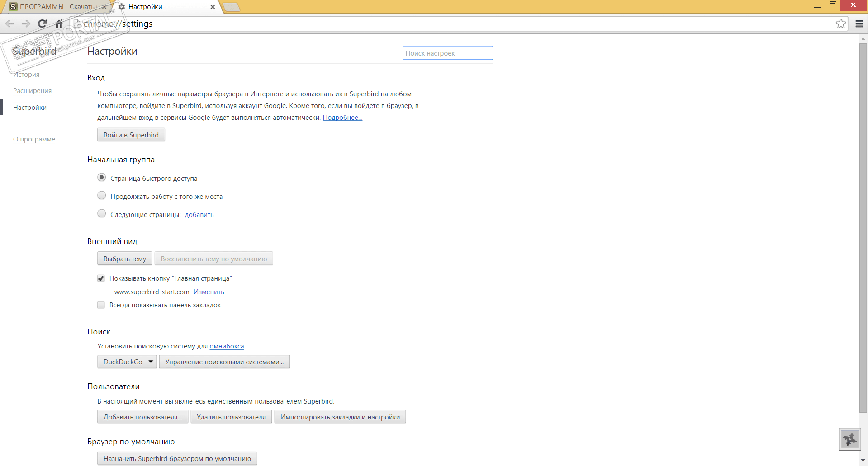Click 'Назначить Superbird браузером по умолчанию'
Screen dimensions: 868x466
click(x=177, y=458)
